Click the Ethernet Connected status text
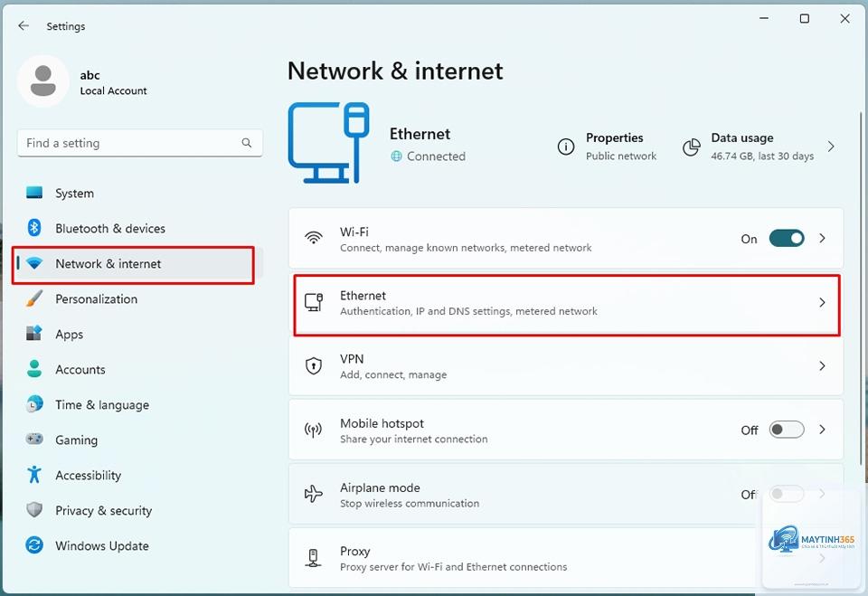The height and width of the screenshot is (596, 868). (x=436, y=156)
